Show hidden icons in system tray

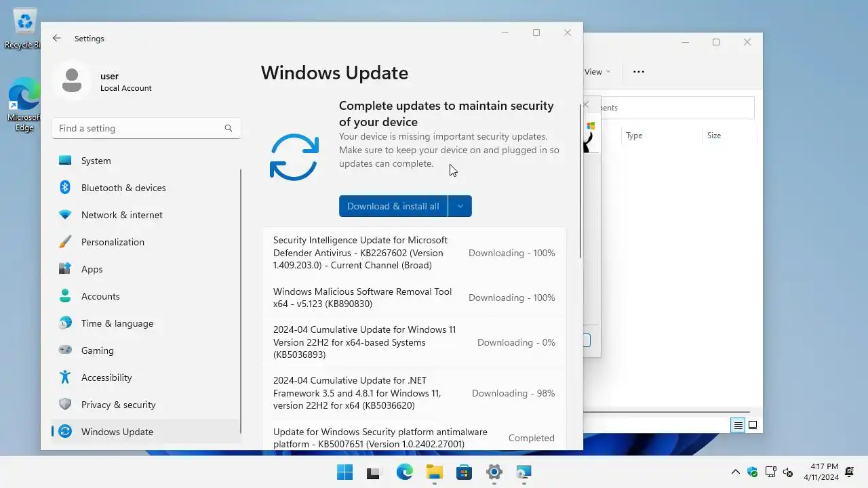tap(735, 472)
